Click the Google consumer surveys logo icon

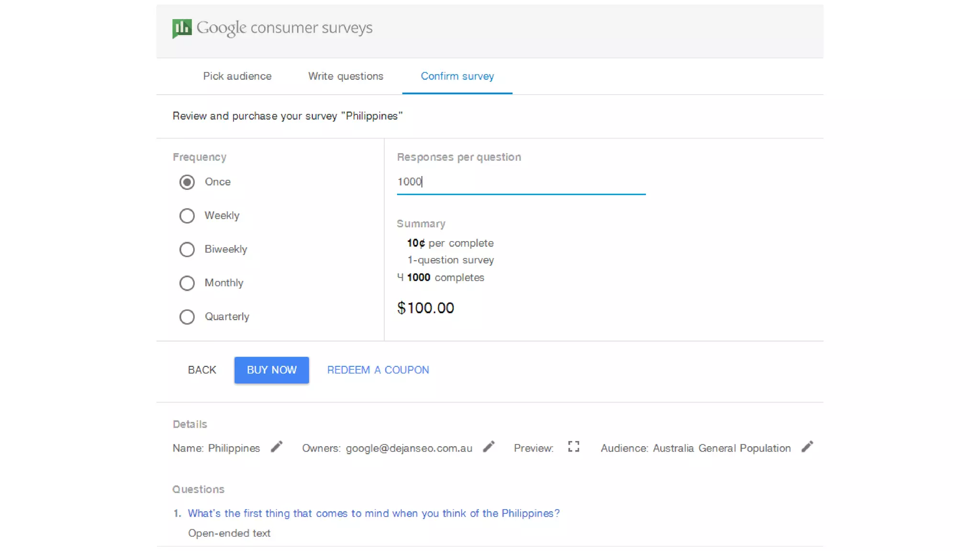[x=182, y=29]
